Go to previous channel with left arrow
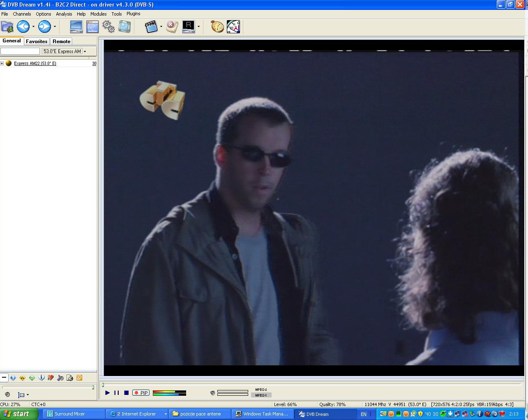 click(x=23, y=27)
